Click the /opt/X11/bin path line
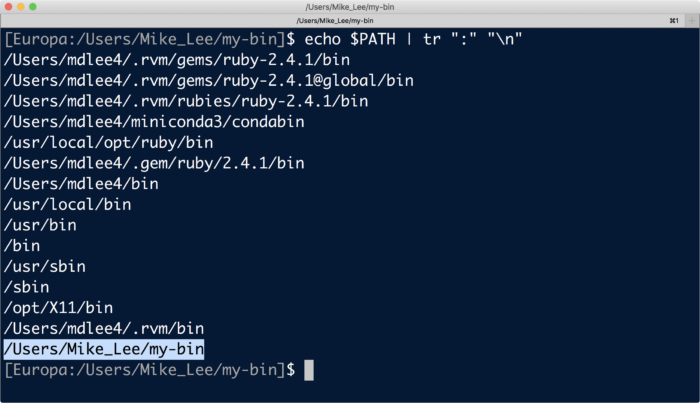Image resolution: width=700 pixels, height=403 pixels. (x=58, y=307)
